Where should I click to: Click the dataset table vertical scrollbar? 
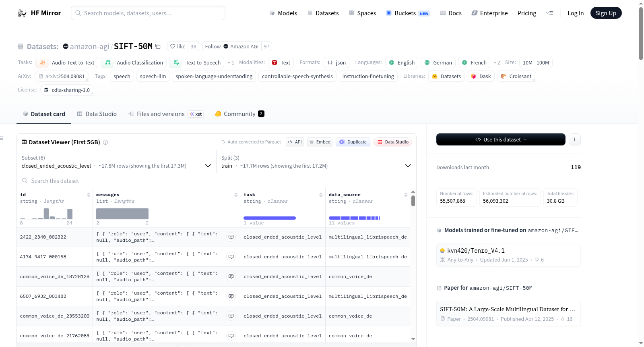pos(413,201)
